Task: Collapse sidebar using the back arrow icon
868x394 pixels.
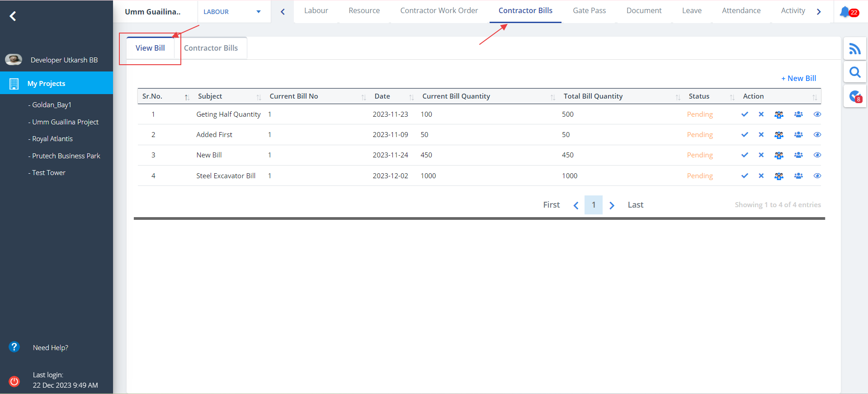Action: [x=13, y=16]
